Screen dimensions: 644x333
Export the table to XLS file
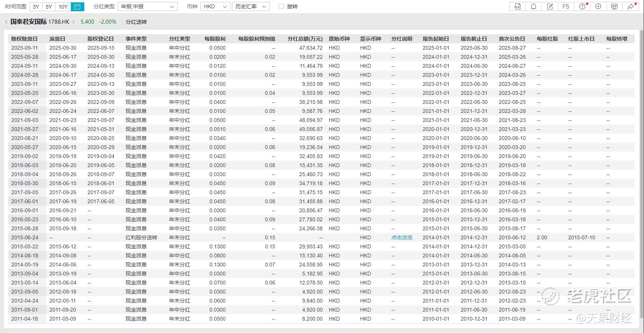(517, 6)
